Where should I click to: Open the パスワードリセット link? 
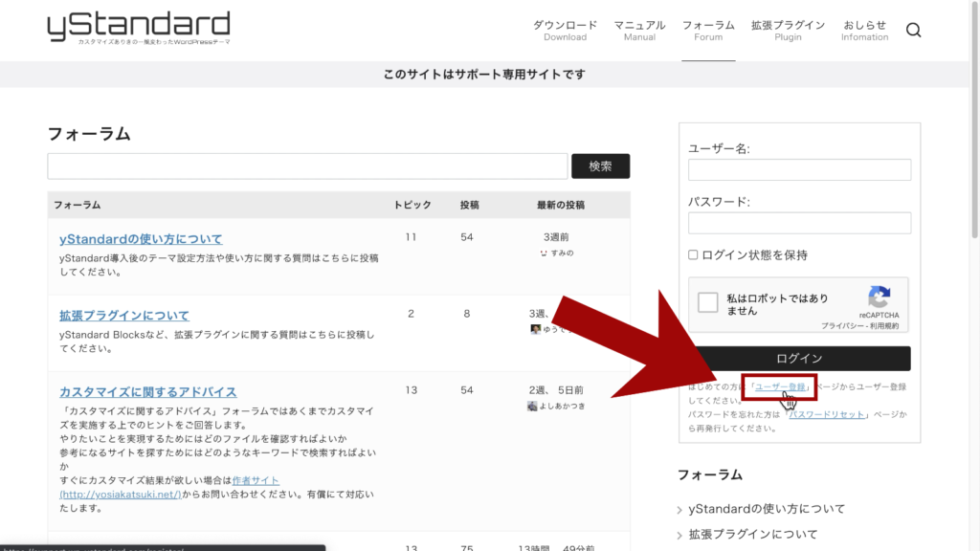coord(826,415)
